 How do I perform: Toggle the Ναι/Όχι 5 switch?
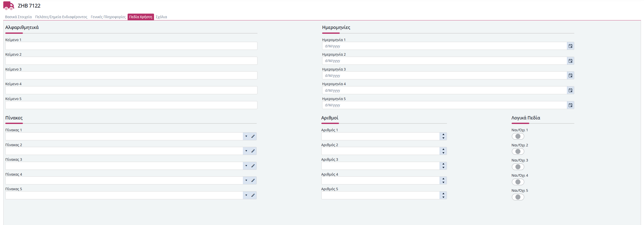click(x=518, y=197)
